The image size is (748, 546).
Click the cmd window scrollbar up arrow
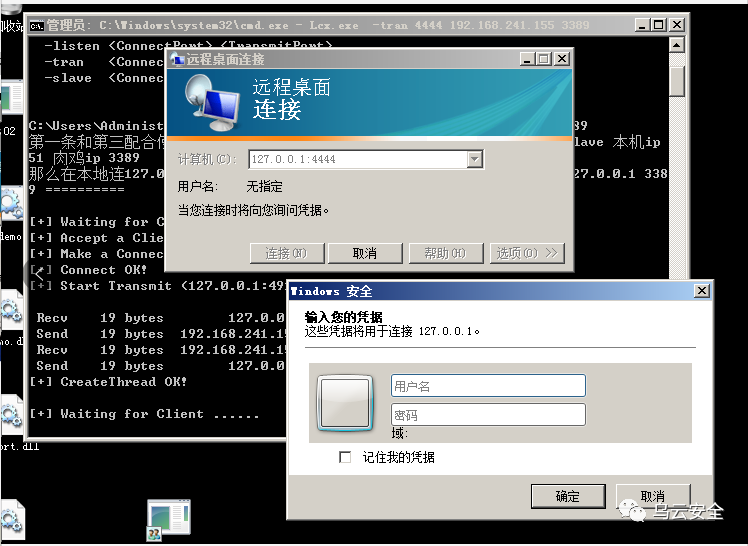pos(676,45)
